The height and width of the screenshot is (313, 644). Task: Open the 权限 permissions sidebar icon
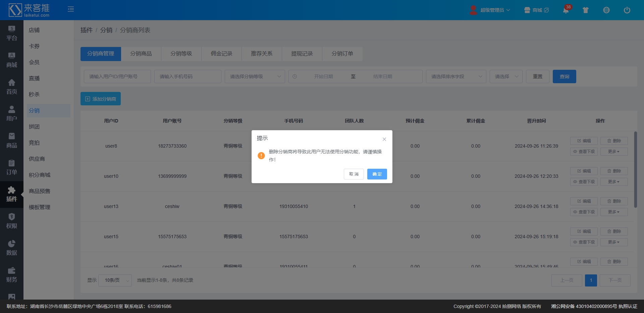tap(12, 221)
